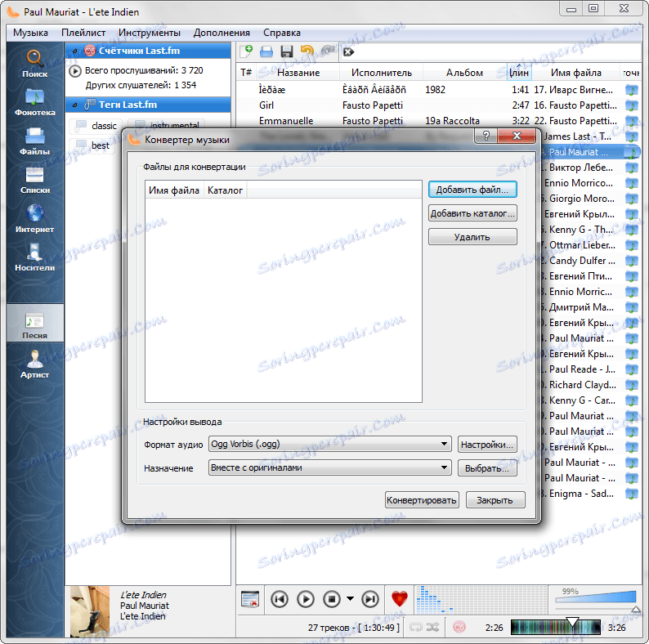Image resolution: width=649 pixels, height=644 pixels.
Task: Click the play icon beside Всего прослушиваний
Action: point(75,71)
